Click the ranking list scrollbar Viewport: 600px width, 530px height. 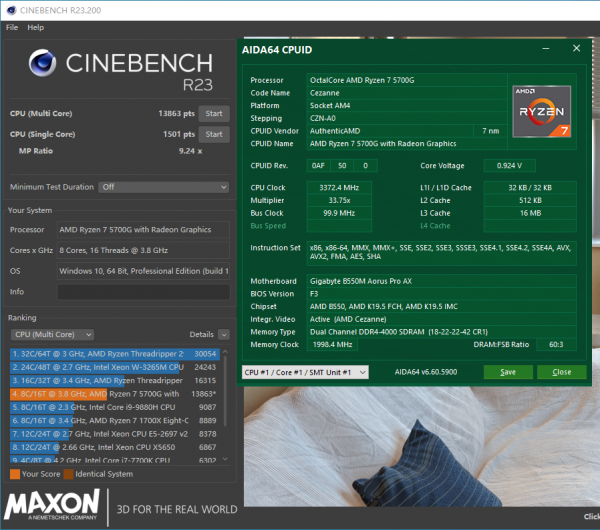point(225,390)
